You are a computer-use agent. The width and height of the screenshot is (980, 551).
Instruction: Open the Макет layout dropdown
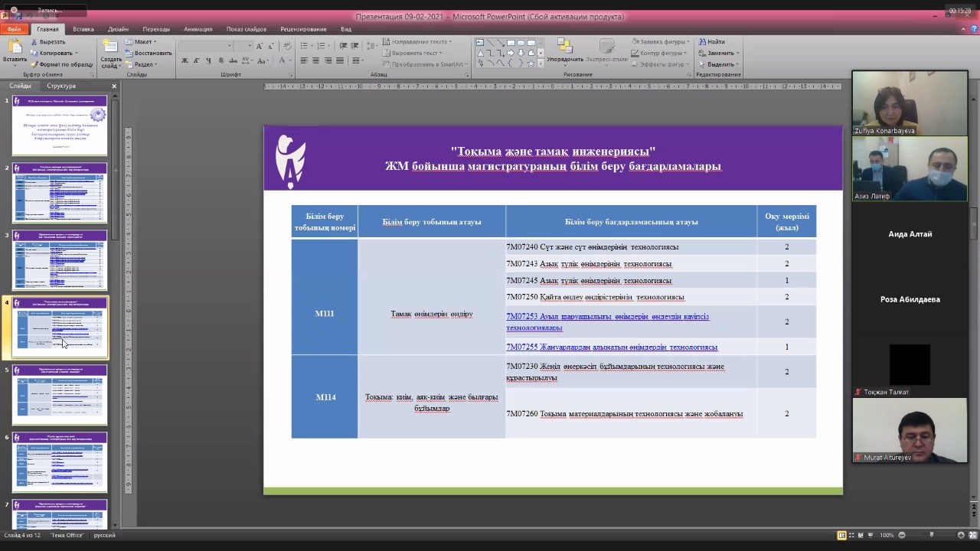point(141,42)
